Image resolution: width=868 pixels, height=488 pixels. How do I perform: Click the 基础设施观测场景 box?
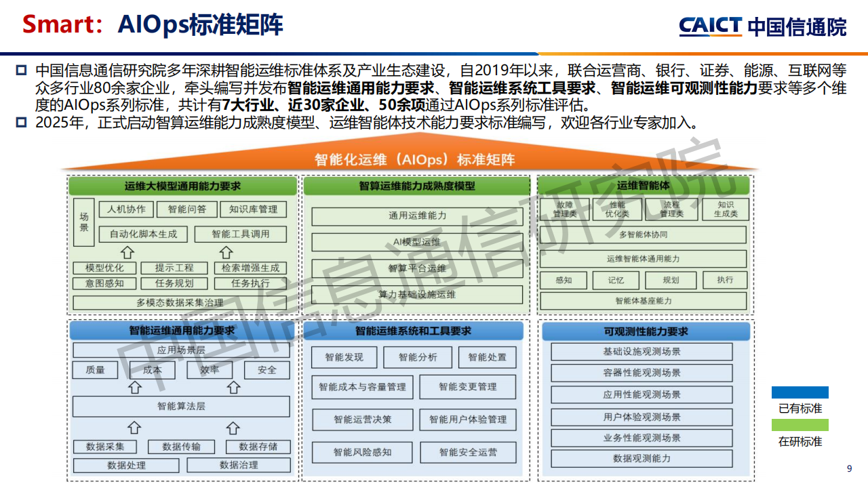(642, 352)
